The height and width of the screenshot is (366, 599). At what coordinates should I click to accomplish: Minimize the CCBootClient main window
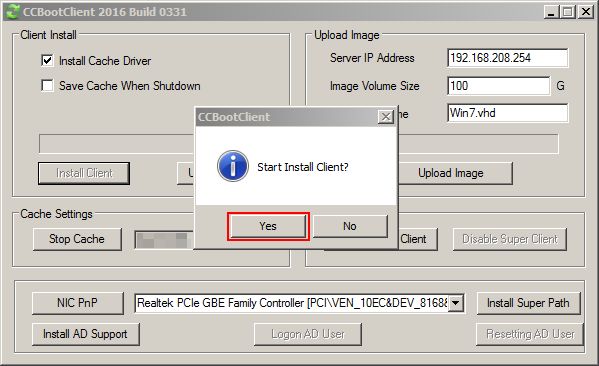click(x=551, y=12)
